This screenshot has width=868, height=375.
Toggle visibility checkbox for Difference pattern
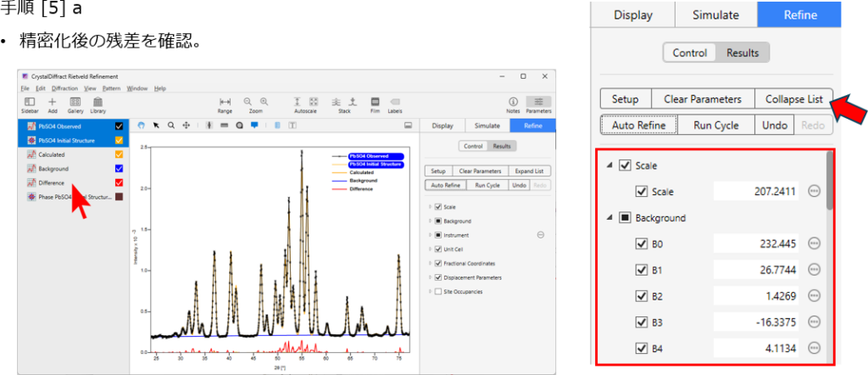tap(119, 182)
